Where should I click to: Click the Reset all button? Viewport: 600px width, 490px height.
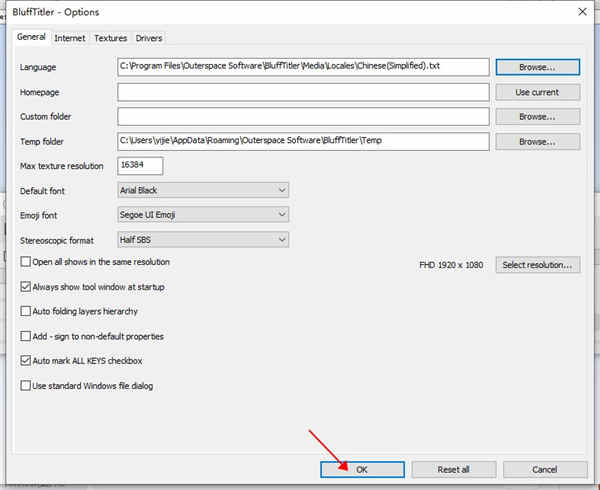pos(454,469)
